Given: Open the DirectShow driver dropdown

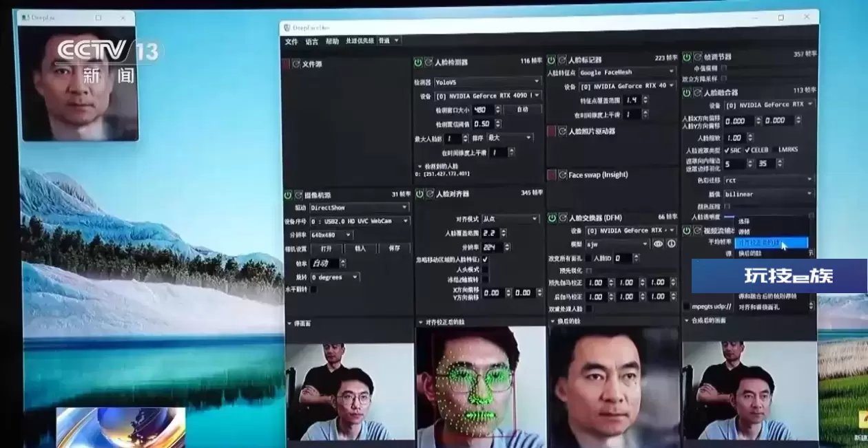Looking at the screenshot, I should [359, 207].
